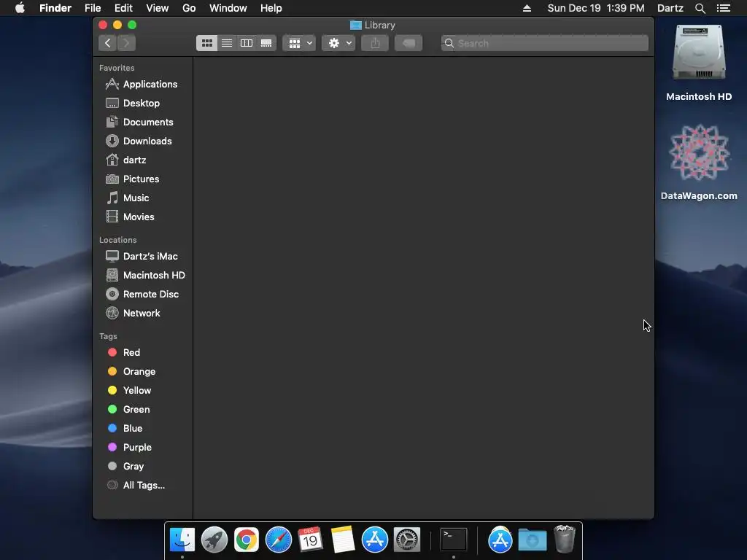Image resolution: width=747 pixels, height=560 pixels.
Task: Open the blue App Store Dock icon
Action: pyautogui.click(x=375, y=540)
